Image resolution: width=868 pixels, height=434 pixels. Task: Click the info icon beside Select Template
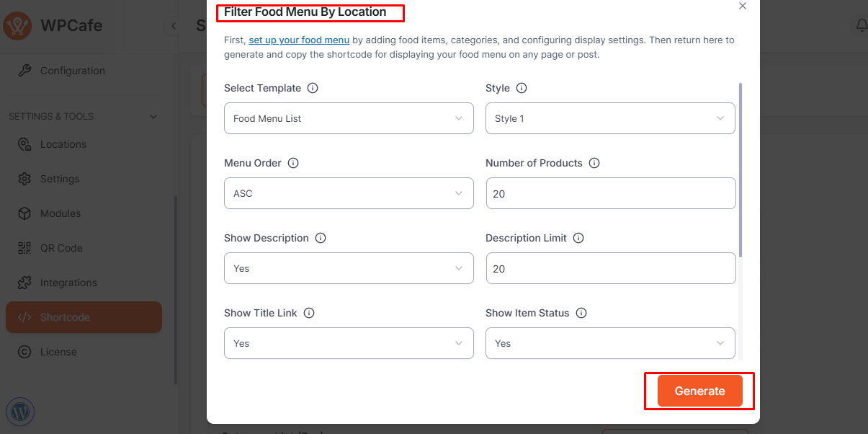point(313,88)
